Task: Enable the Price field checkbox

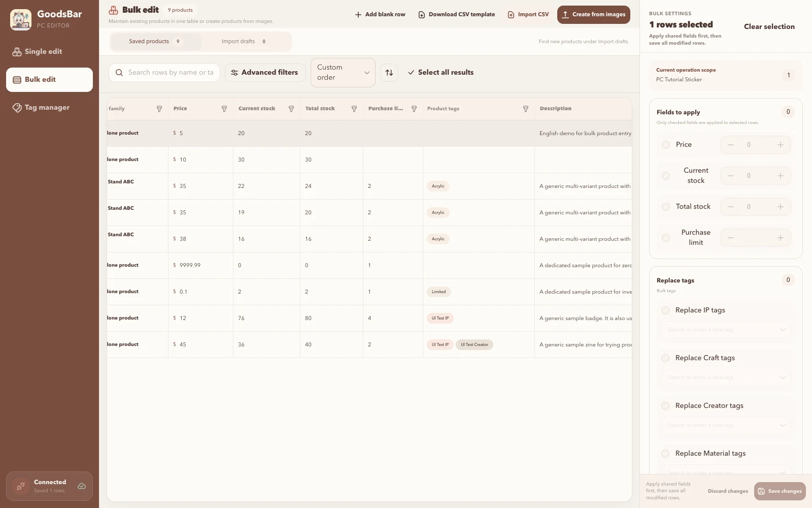Action: 666,145
